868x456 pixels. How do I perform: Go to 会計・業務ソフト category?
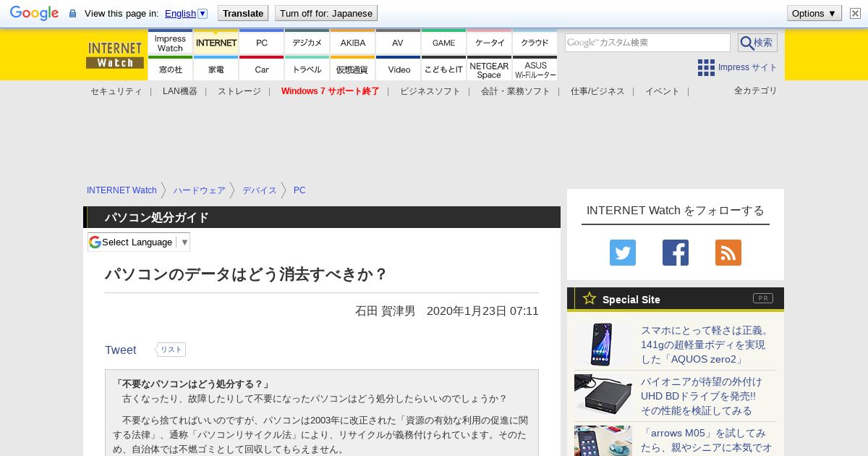click(516, 91)
